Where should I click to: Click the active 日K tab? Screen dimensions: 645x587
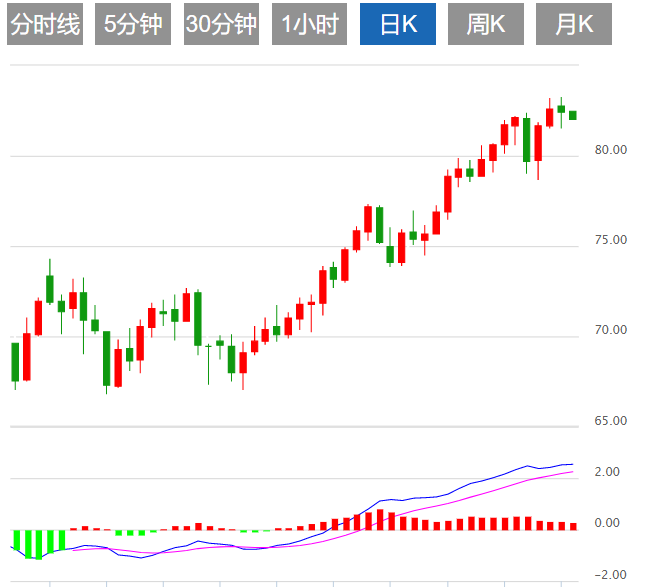click(398, 25)
